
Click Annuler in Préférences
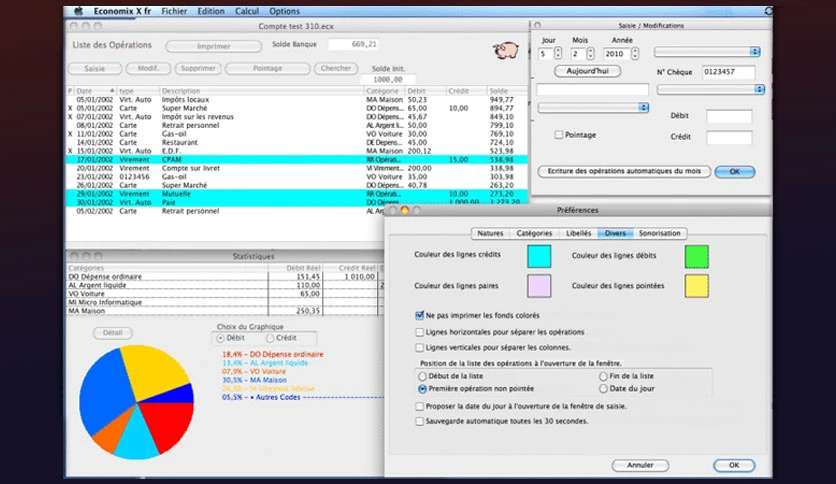(x=640, y=465)
